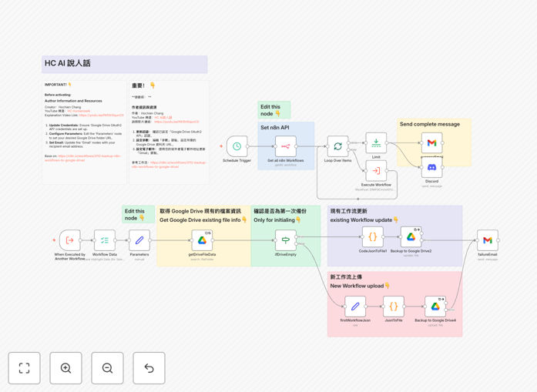Select the New Workflow upload label
The image size is (537, 392).
360,286
